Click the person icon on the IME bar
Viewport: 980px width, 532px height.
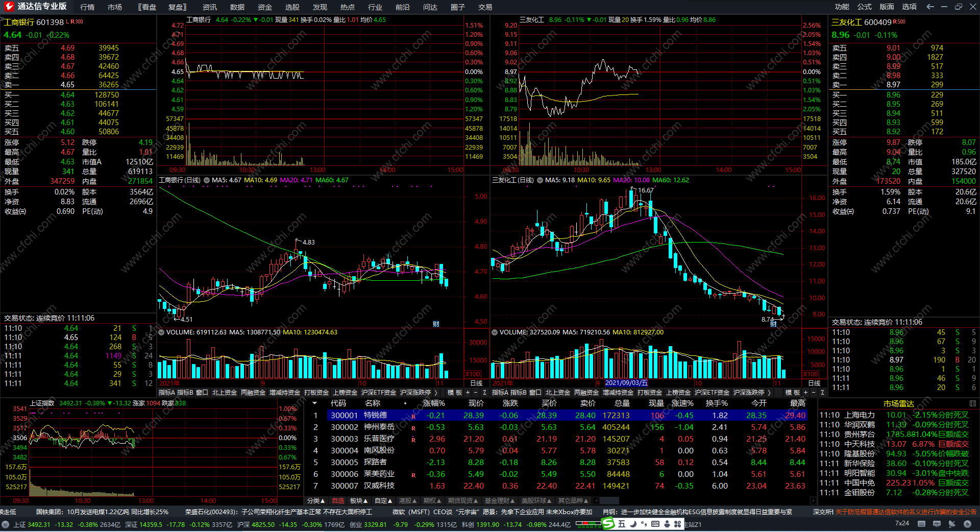coord(667,524)
